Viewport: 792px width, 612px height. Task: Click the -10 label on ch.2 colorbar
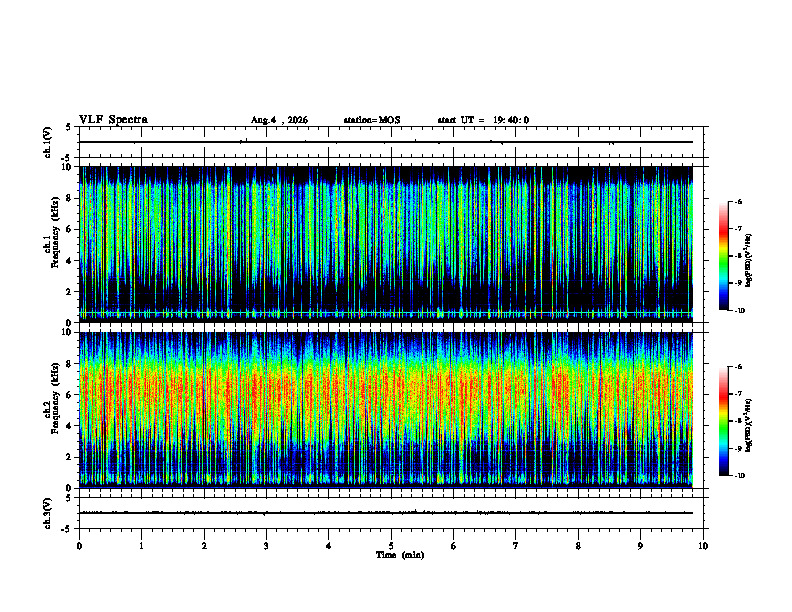click(740, 475)
